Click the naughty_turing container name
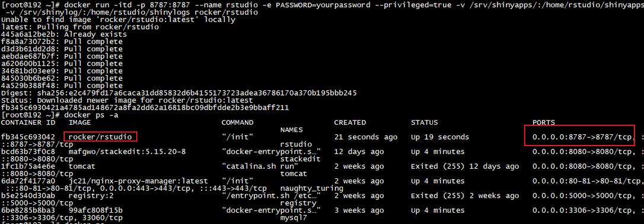644x224 pixels. coord(312,188)
